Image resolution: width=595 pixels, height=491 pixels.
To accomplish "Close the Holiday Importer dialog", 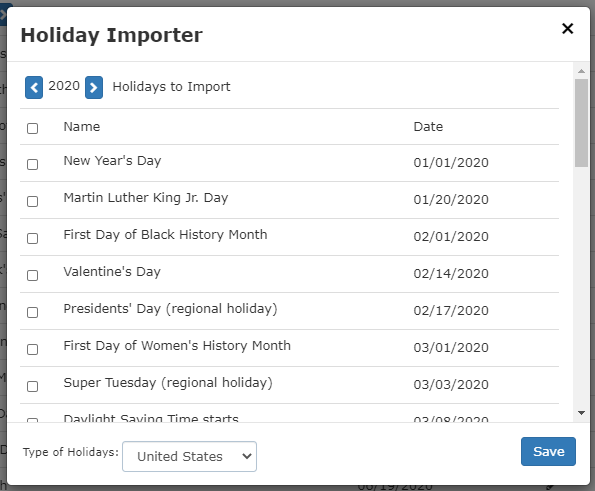I will tap(567, 28).
